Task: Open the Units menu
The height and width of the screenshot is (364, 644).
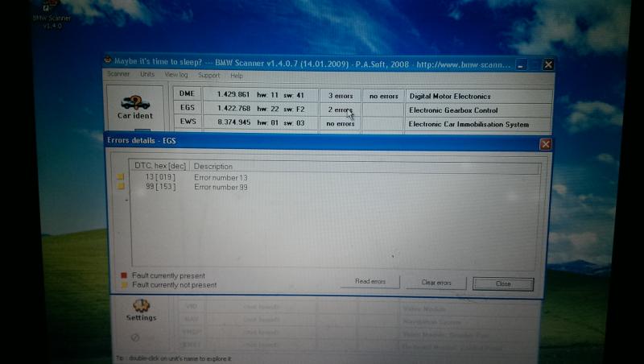Action: [147, 75]
